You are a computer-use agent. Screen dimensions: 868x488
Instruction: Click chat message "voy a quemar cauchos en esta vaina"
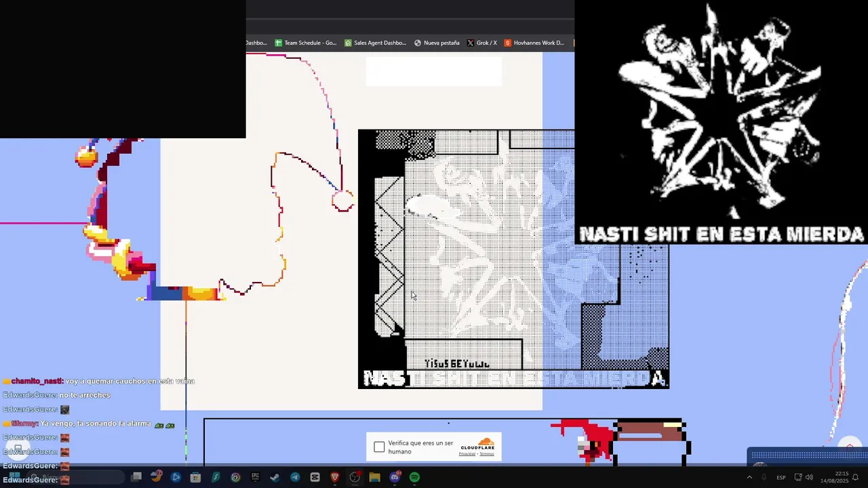(130, 381)
